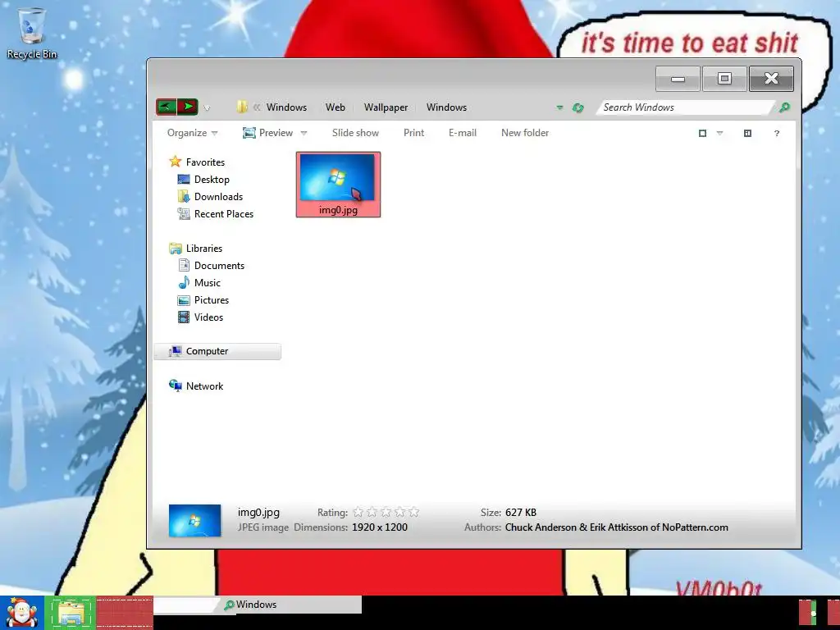This screenshot has width=840, height=630.
Task: Click the details pane preview thumbnail
Action: click(194, 520)
